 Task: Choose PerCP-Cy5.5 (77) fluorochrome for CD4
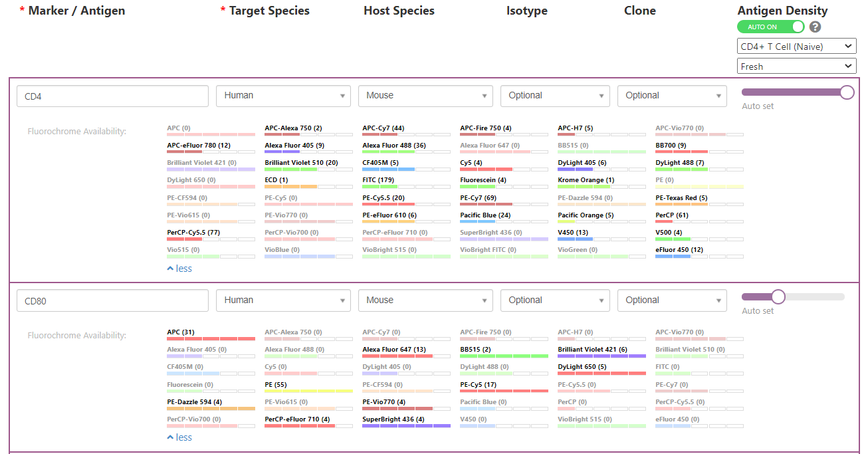193,233
